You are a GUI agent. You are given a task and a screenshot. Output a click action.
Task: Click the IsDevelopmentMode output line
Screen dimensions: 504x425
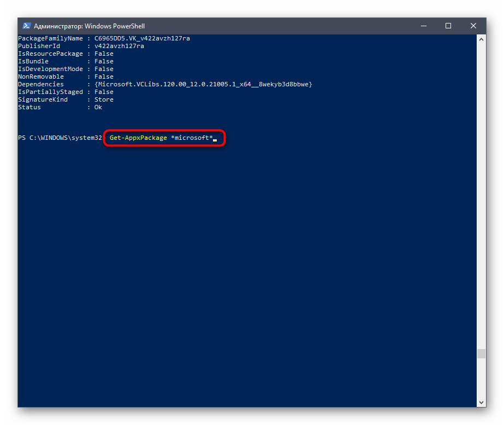(66, 69)
